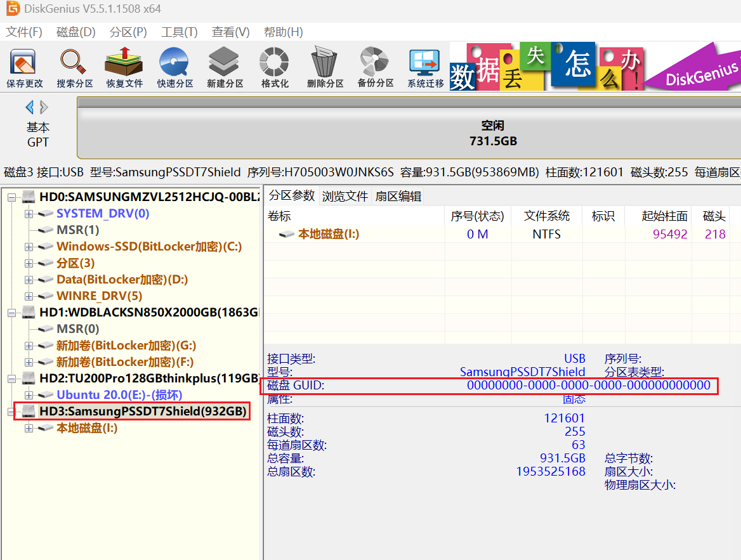
Task: Click the DiskGenius data loss banner ad
Action: (595, 67)
